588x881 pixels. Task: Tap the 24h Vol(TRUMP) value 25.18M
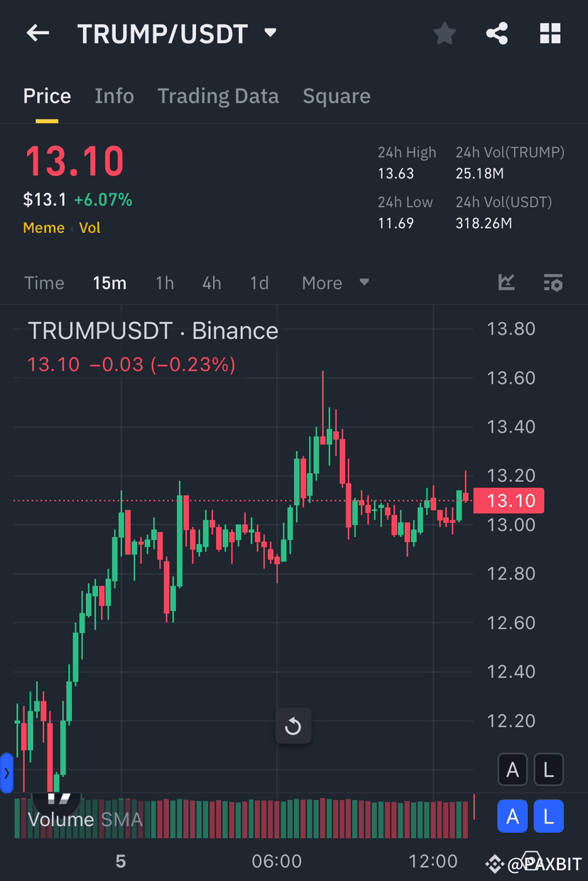[x=479, y=173]
